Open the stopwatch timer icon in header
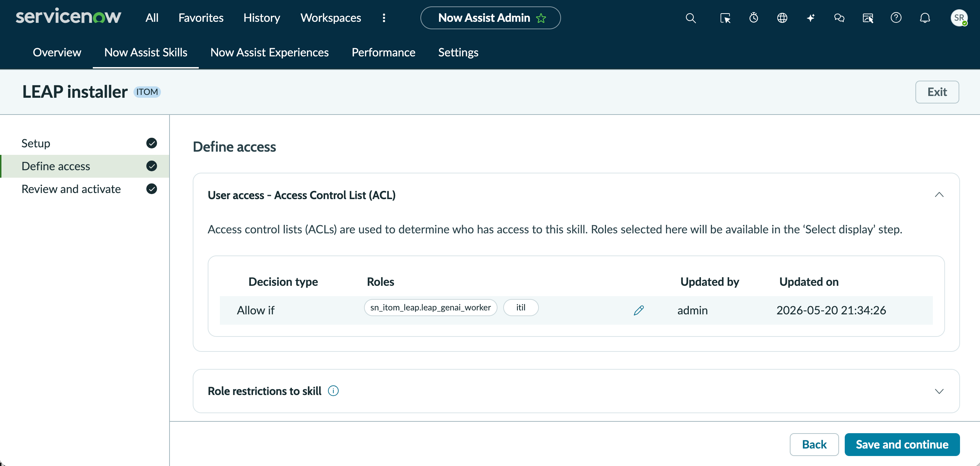This screenshot has width=980, height=466. [754, 18]
